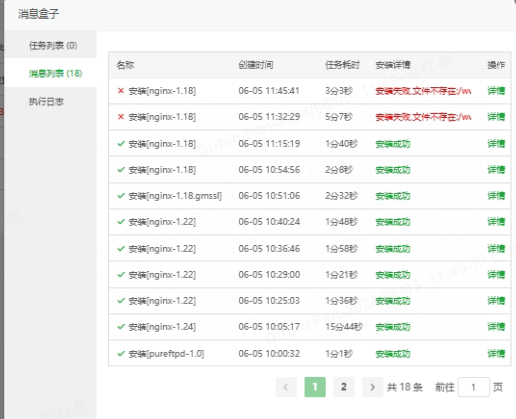Click the 15分44秒 duration cell

[x=344, y=327]
